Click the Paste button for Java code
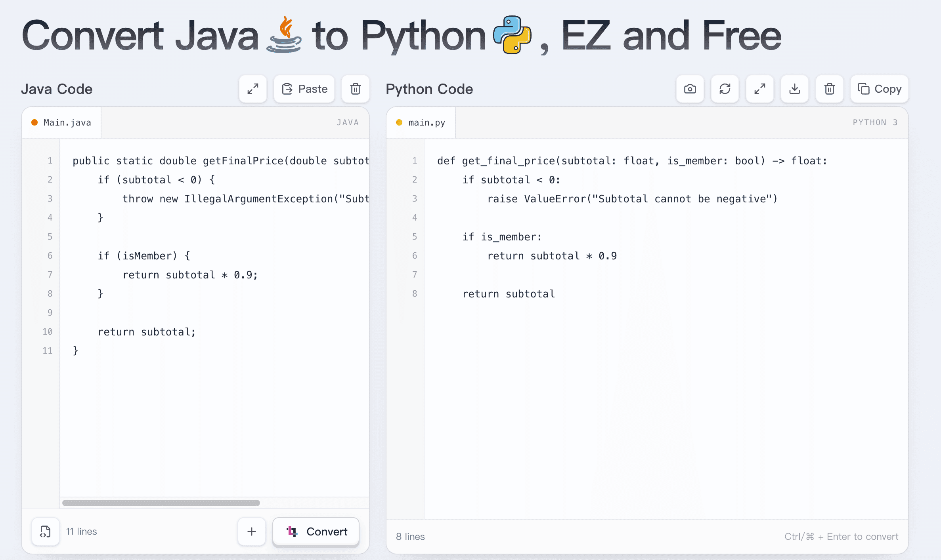The image size is (941, 560). click(x=304, y=89)
